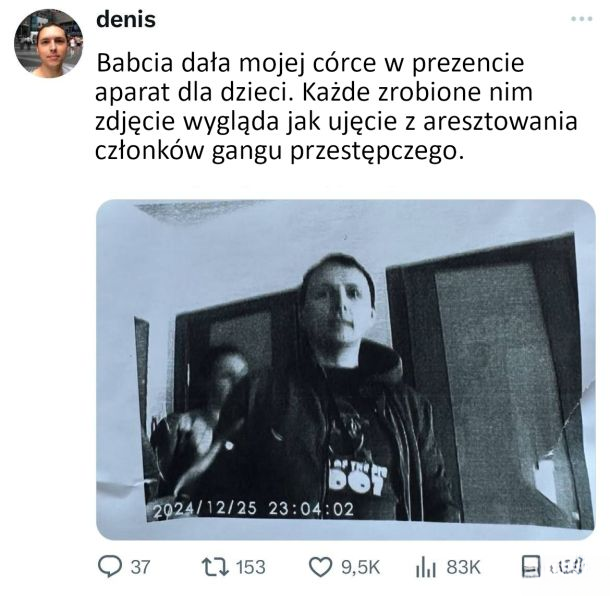Retweet the post using arrows icon

[x=215, y=566]
